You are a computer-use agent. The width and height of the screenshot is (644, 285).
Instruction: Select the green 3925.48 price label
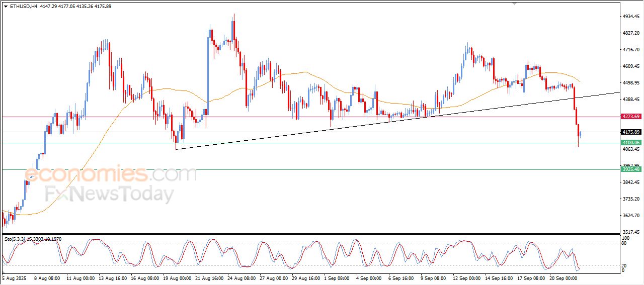(631, 169)
